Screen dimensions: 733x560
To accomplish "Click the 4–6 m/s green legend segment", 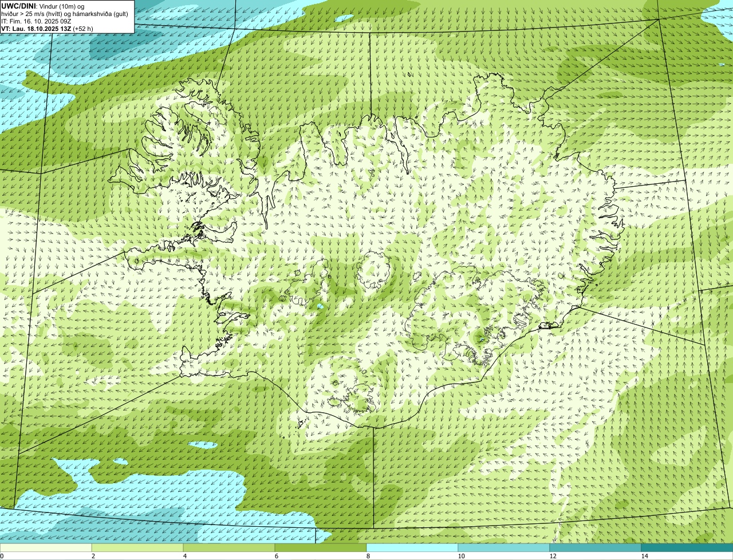I will [229, 547].
